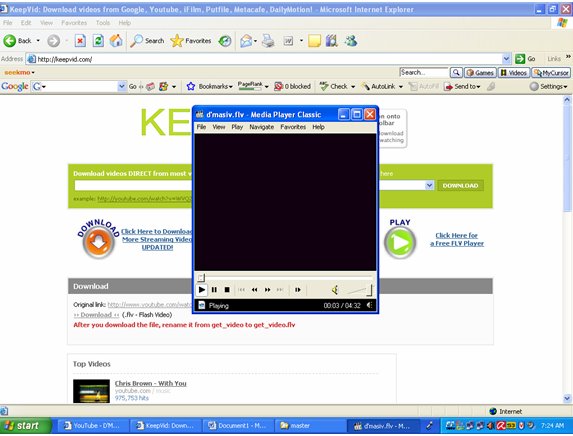Switch to the master folder taskbar window
This screenshot has width=573, height=436.
coord(310,426)
